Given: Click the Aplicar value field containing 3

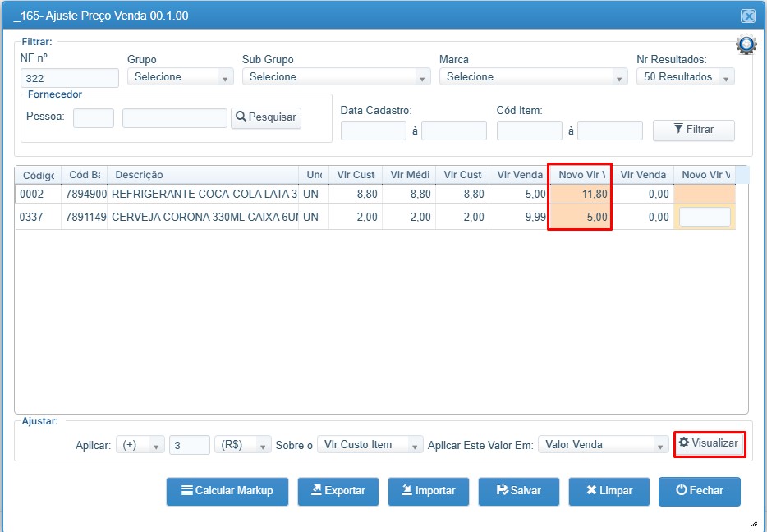Looking at the screenshot, I should (190, 445).
